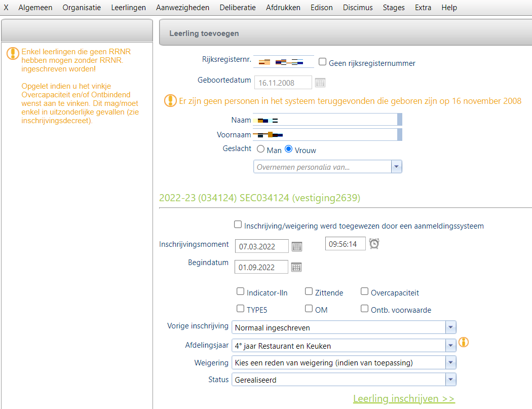This screenshot has height=409, width=532.
Task: Click the Overnemen personalia van text field
Action: [x=322, y=167]
